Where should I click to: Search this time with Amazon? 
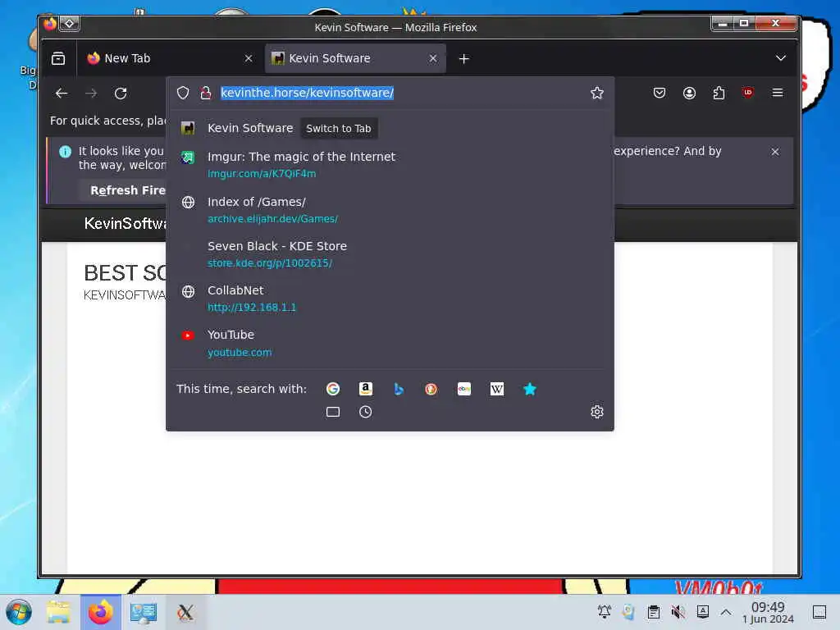(x=365, y=389)
